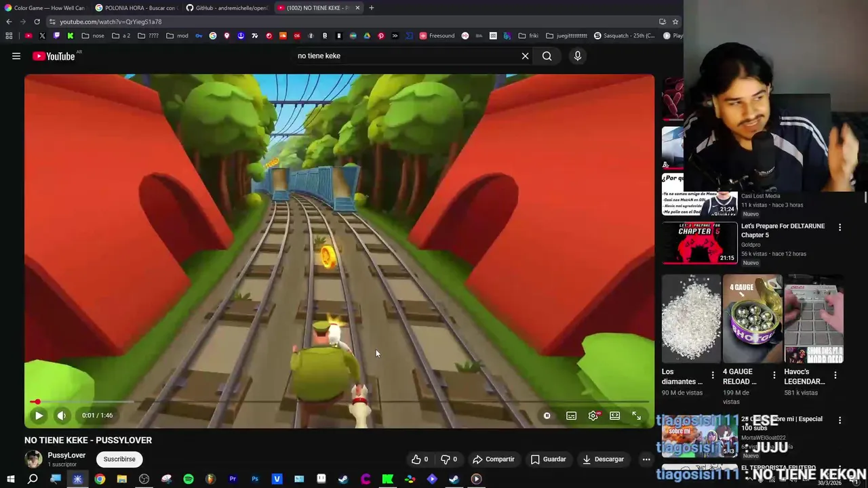Open the X (Twitter) bookmark

click(x=43, y=36)
